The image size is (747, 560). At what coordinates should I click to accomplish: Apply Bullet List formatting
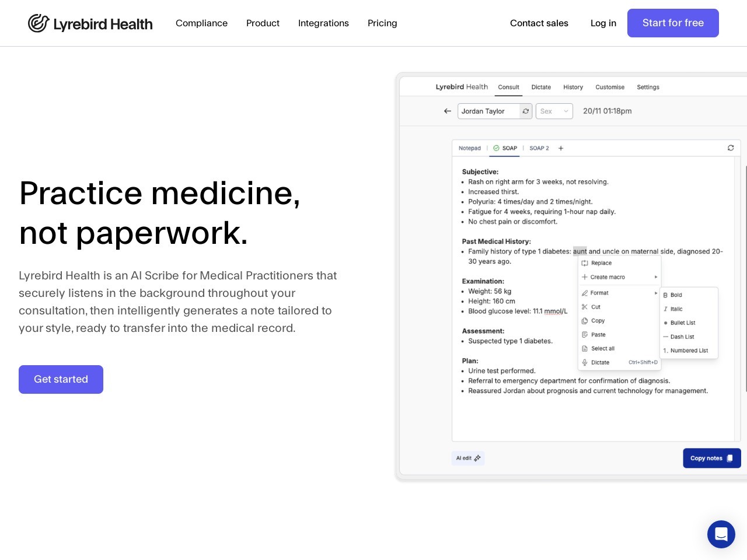coord(689,323)
